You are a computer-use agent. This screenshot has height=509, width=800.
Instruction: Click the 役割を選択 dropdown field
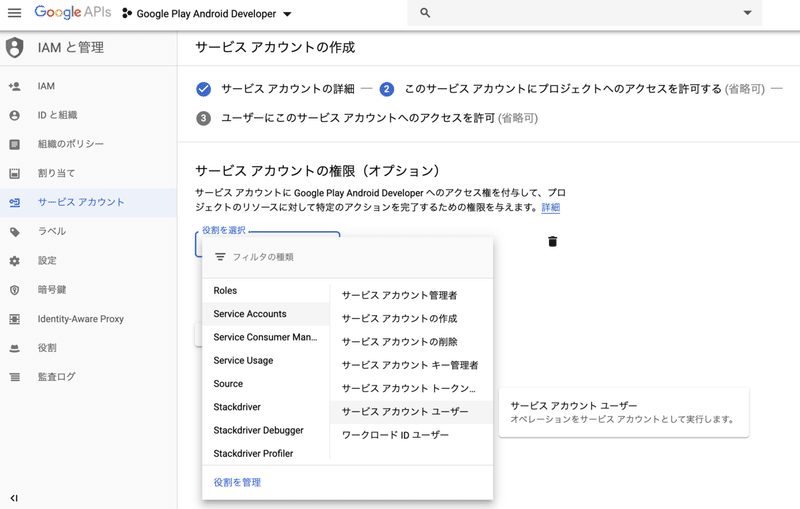pos(268,244)
